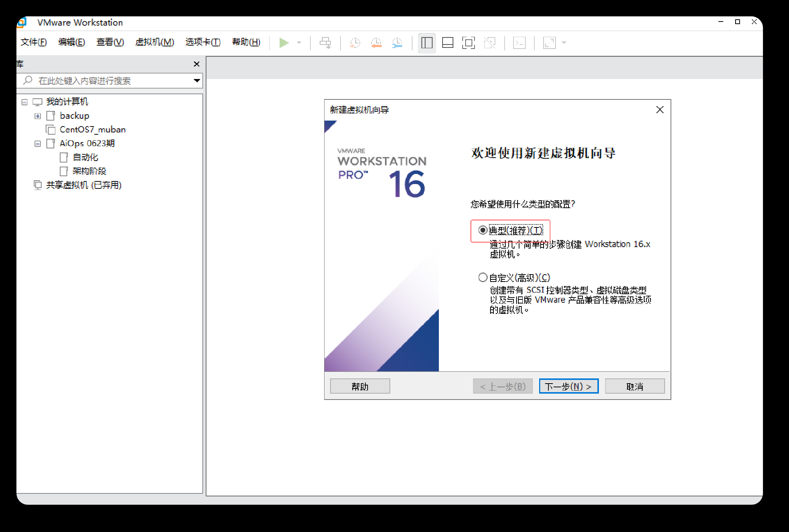This screenshot has width=789, height=532.
Task: Click the 取消 cancel button
Action: [635, 386]
